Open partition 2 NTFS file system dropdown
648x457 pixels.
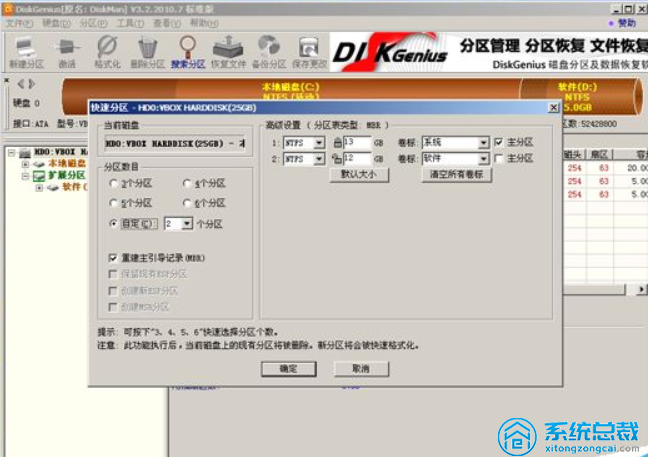(x=319, y=159)
